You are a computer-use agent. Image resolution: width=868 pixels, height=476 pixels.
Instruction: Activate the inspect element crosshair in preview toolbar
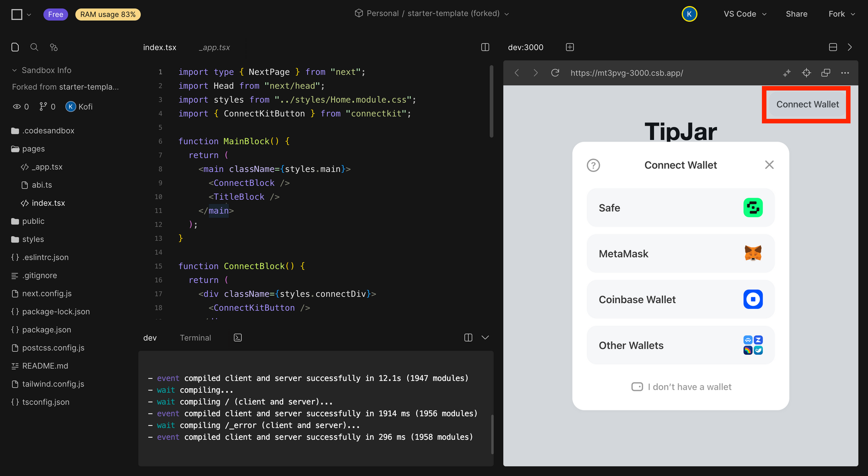pyautogui.click(x=806, y=73)
